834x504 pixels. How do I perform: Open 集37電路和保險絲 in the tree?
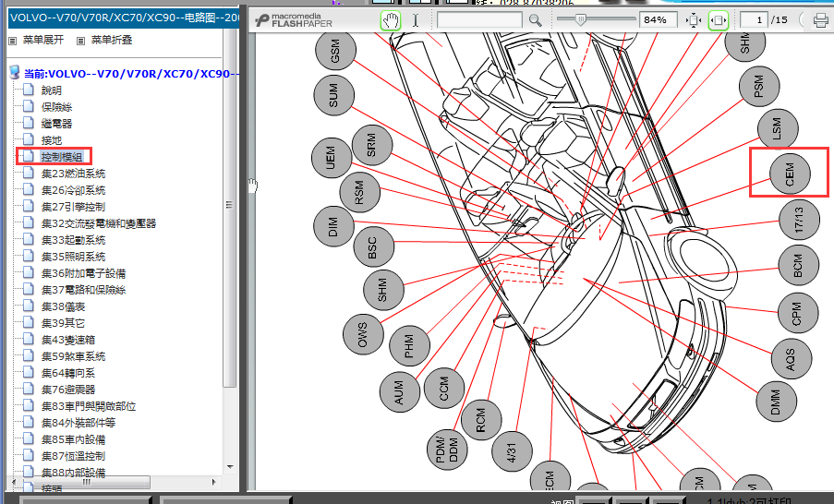[83, 290]
